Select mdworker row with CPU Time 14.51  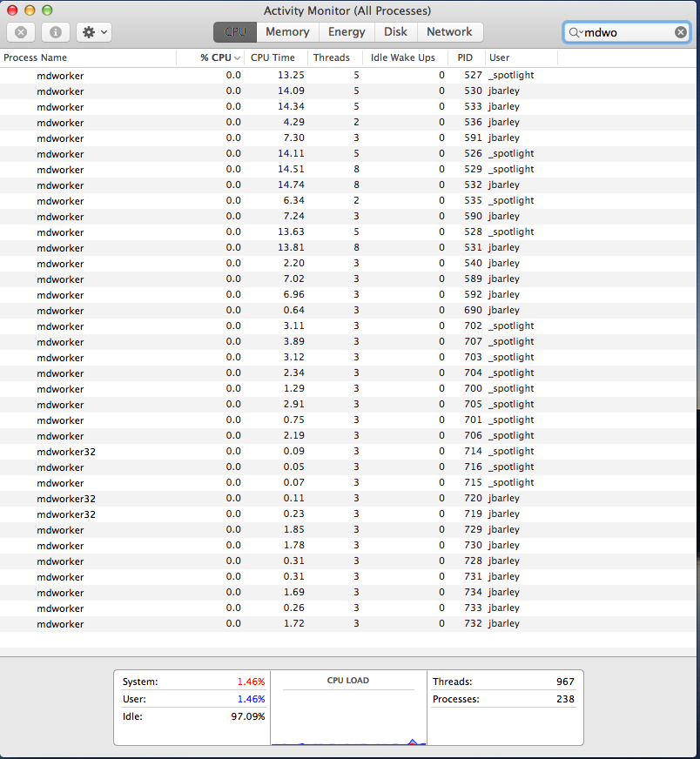point(348,170)
